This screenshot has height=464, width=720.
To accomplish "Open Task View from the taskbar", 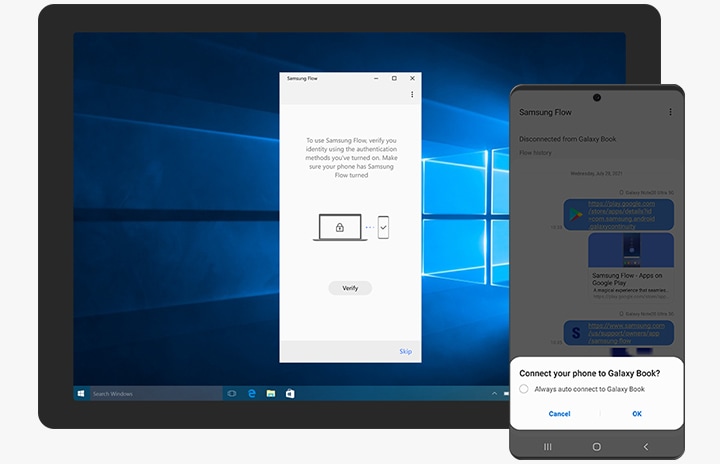I will coord(232,394).
